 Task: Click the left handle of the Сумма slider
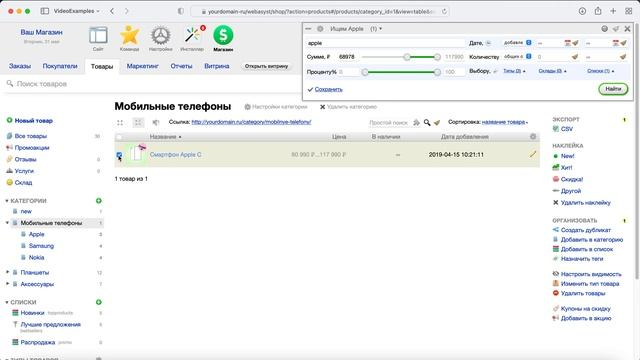407,57
